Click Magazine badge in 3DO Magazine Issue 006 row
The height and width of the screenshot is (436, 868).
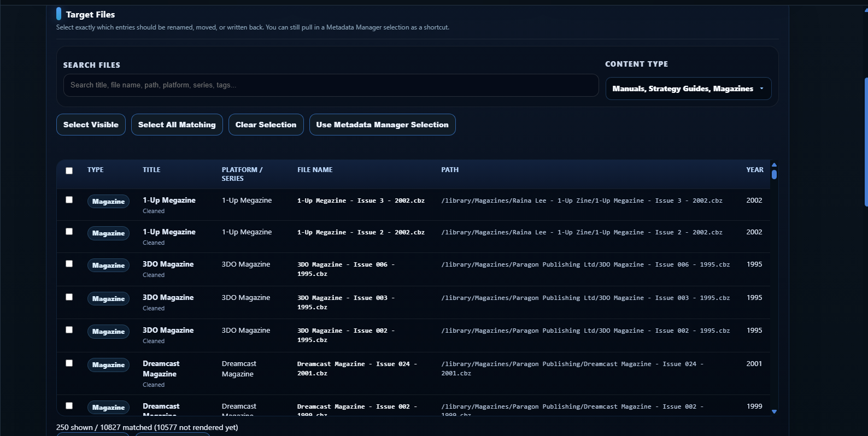tap(108, 266)
